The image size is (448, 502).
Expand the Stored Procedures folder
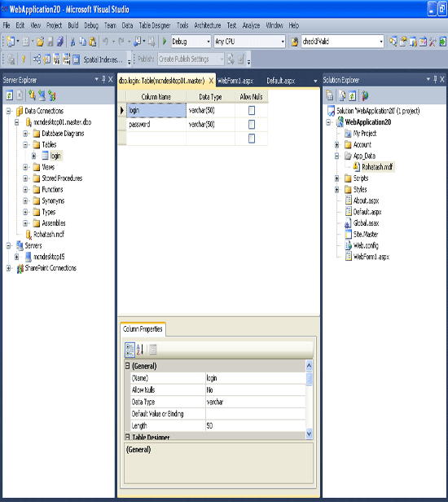25,178
